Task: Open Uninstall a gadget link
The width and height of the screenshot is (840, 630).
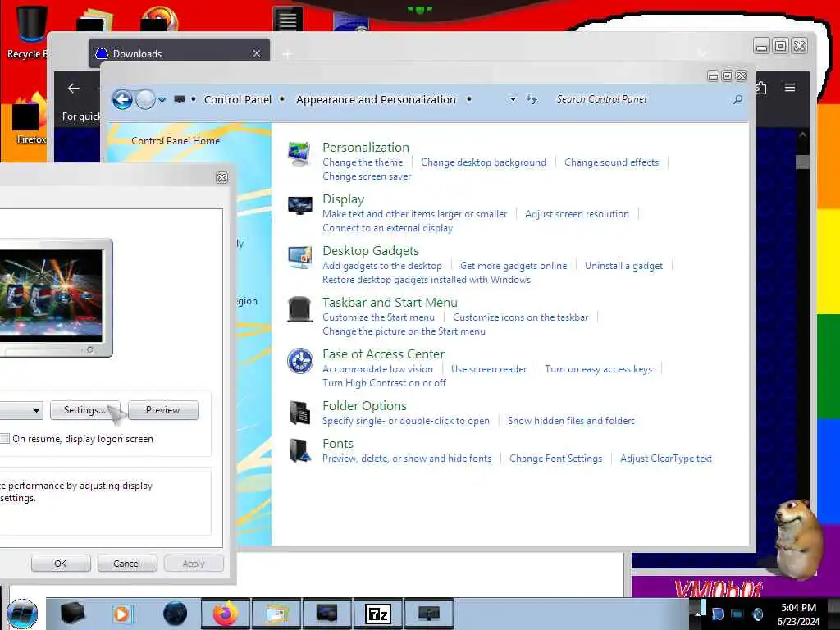Action: point(623,266)
